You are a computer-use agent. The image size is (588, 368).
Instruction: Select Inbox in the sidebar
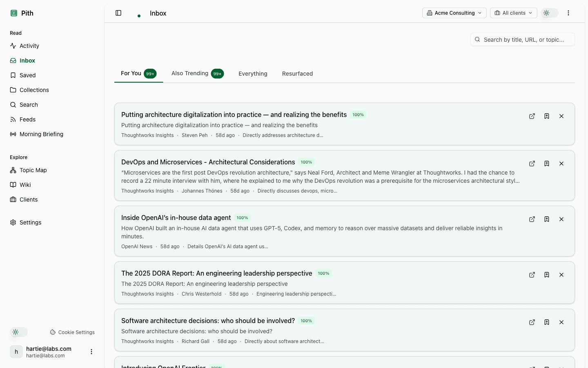(x=52, y=61)
